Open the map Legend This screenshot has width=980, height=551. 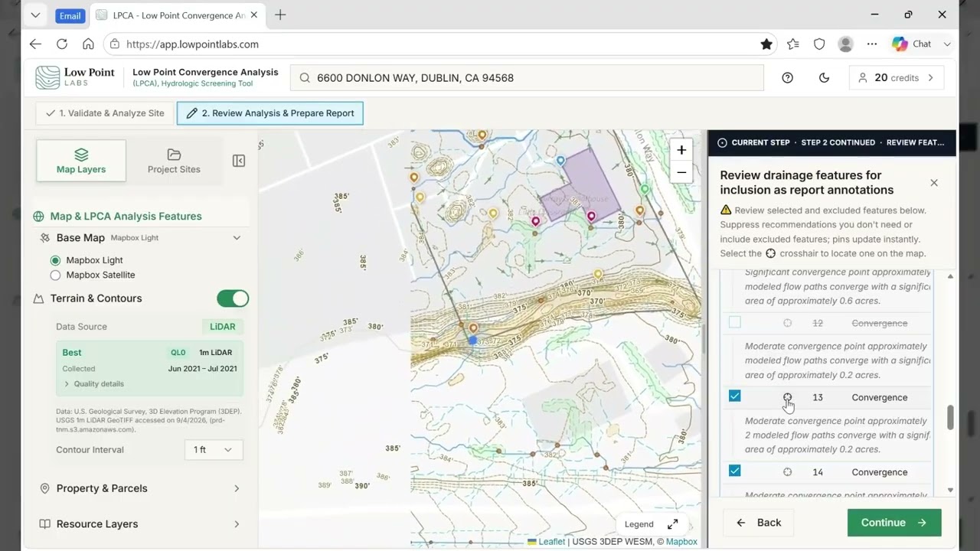(x=639, y=524)
